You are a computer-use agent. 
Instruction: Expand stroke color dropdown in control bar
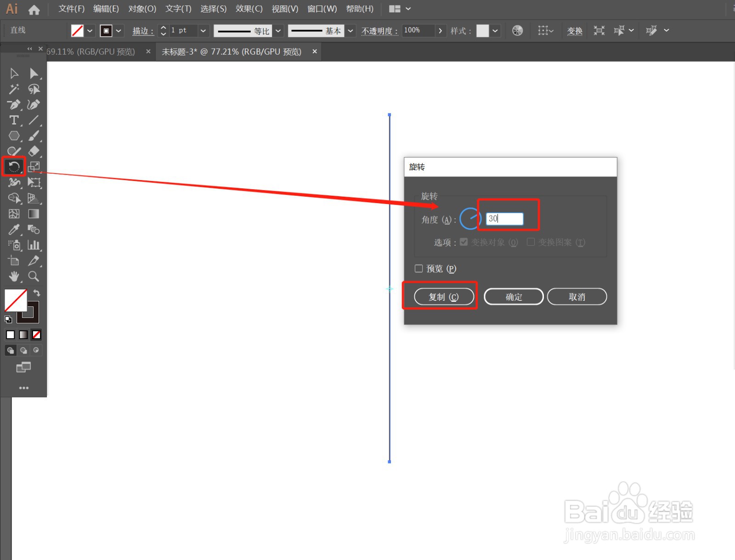(x=119, y=31)
